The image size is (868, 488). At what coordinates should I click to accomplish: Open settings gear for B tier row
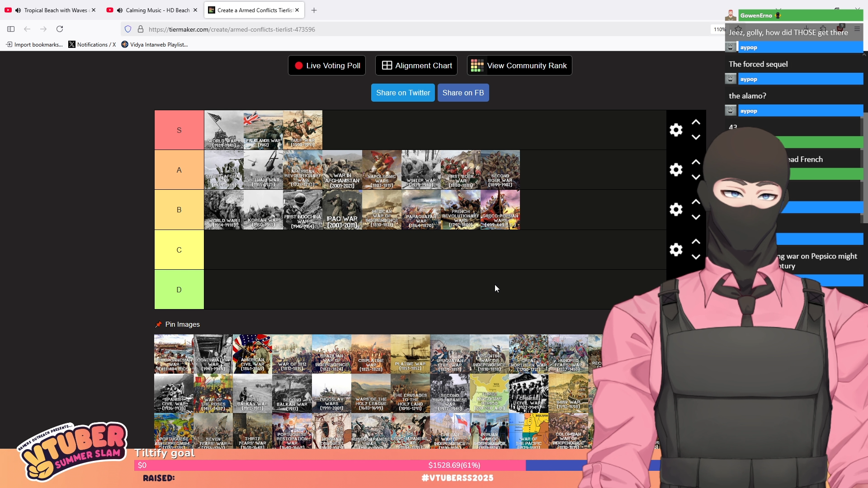pos(676,210)
